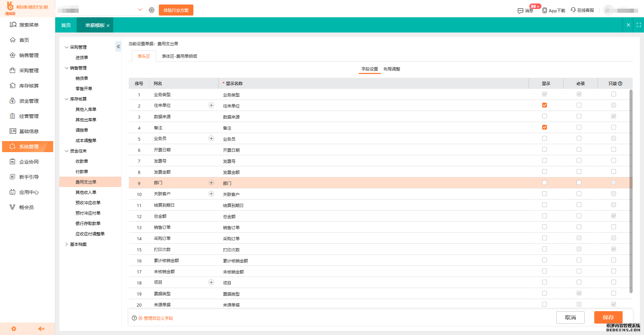Open the account dropdown arrow at top
Image resolution: width=644 pixels, height=335 pixels.
(140, 10)
